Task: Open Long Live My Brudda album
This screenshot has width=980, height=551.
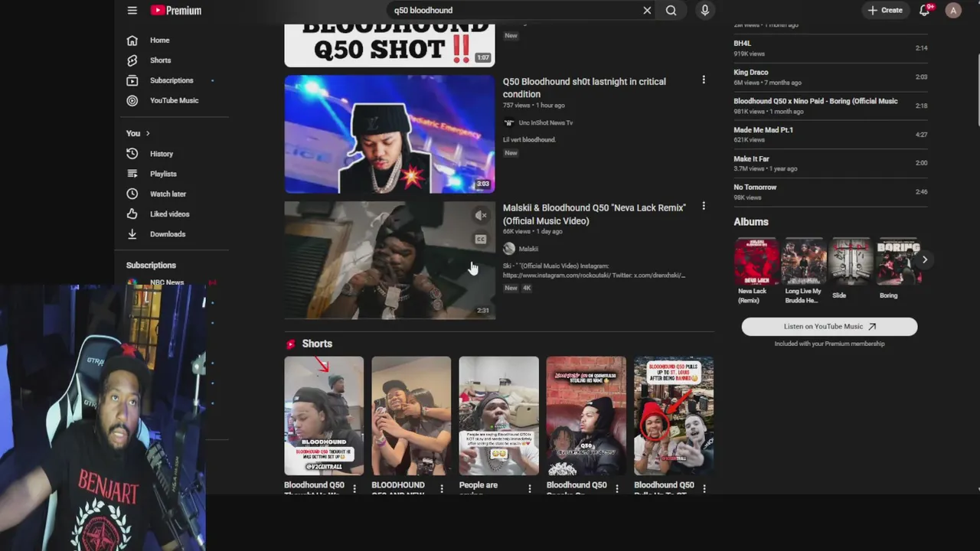Action: [803, 261]
